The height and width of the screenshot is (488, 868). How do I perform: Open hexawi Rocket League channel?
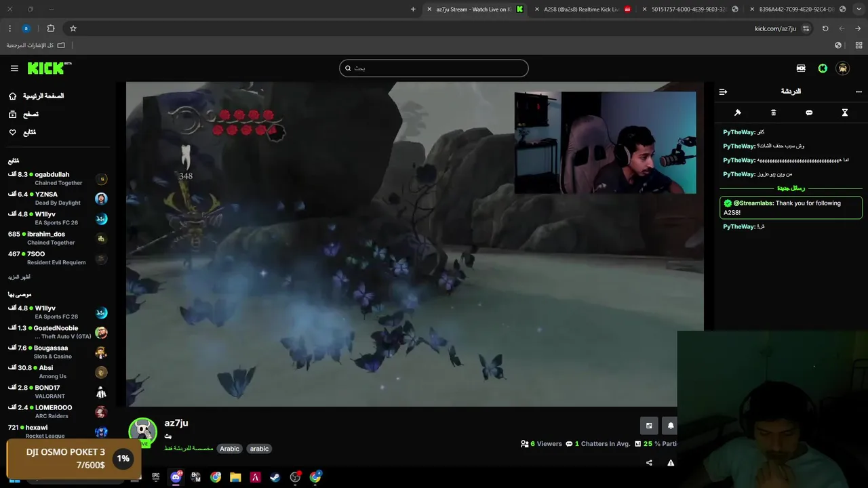pos(57,431)
